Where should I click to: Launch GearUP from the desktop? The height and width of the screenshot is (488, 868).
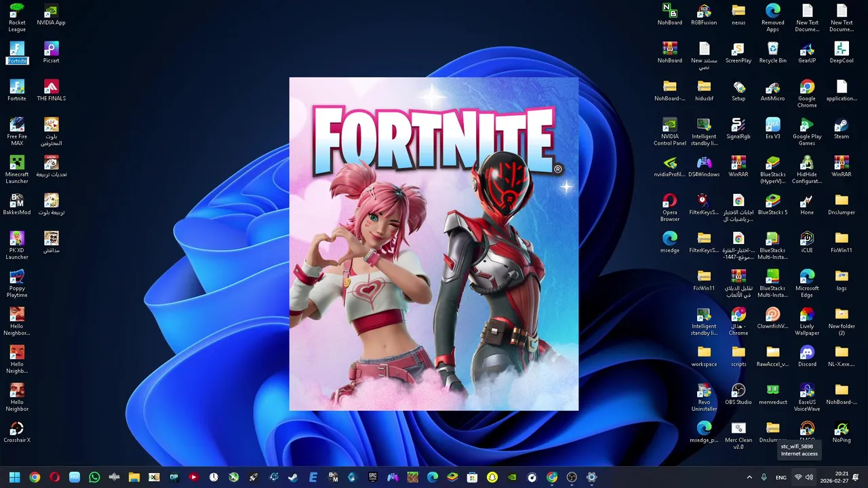click(807, 52)
